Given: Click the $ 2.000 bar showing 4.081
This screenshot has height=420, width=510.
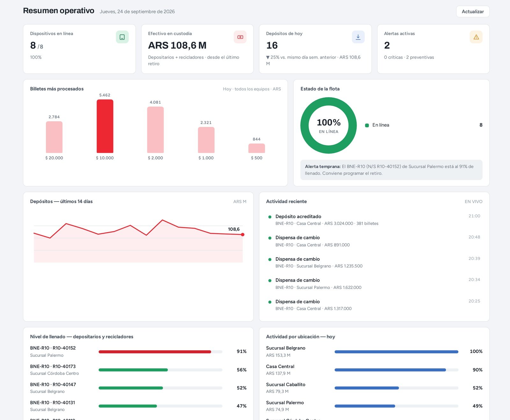Looking at the screenshot, I should 155,130.
